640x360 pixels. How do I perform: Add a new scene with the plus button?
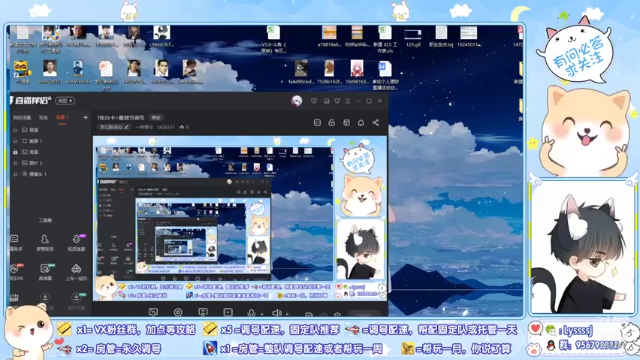pos(85,118)
